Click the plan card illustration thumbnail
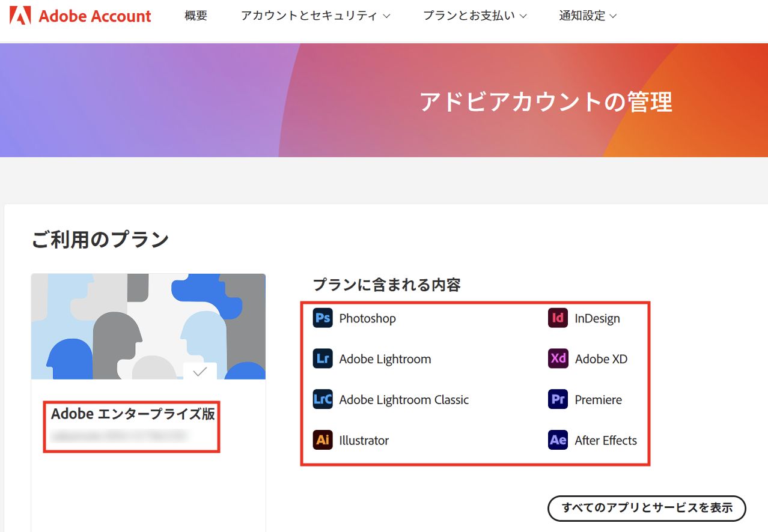Image resolution: width=768 pixels, height=532 pixels. click(x=148, y=327)
